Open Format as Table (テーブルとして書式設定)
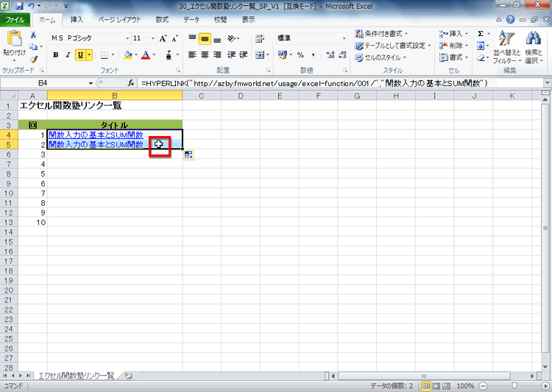Viewport: 552px width, 392px height. click(x=392, y=46)
